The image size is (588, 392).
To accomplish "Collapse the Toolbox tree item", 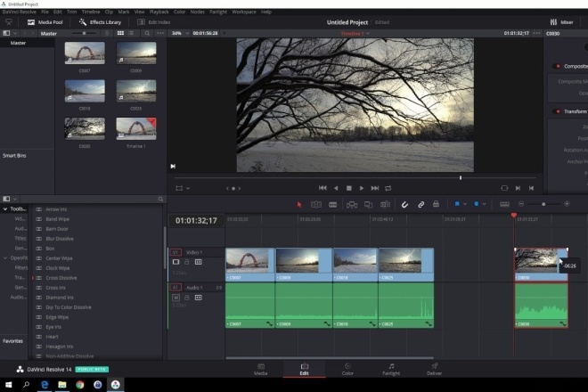I will [5, 209].
